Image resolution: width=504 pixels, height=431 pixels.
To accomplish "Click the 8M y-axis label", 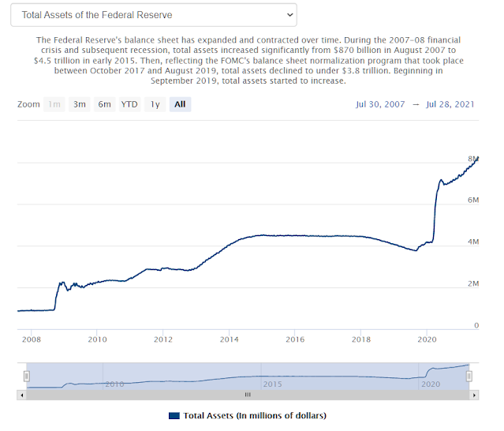I will (x=473, y=159).
